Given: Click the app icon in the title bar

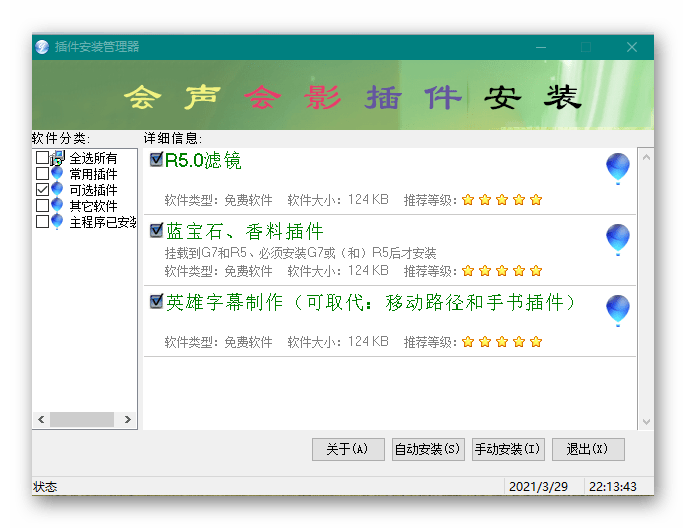Looking at the screenshot, I should tap(42, 47).
